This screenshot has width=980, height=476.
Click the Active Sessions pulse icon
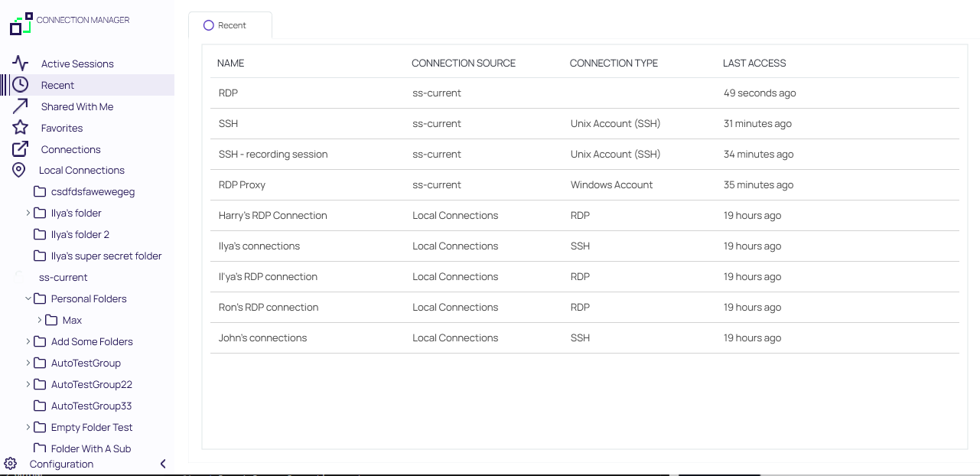click(x=20, y=64)
